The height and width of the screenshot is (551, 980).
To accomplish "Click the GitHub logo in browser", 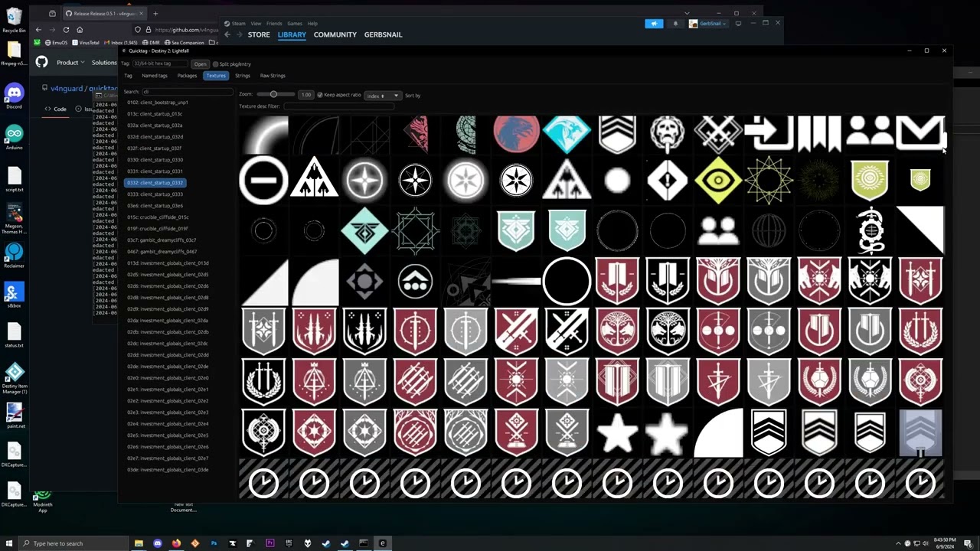I will 41,63.
